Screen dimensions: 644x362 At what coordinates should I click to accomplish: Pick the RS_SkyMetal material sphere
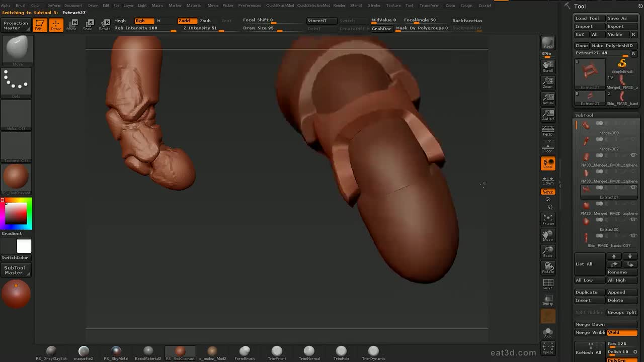click(116, 353)
